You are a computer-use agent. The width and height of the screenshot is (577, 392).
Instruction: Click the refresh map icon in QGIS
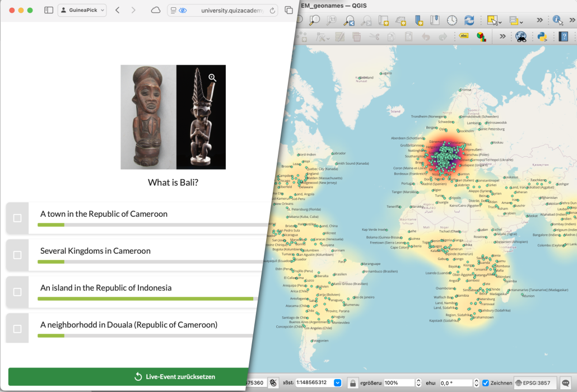[x=469, y=20]
